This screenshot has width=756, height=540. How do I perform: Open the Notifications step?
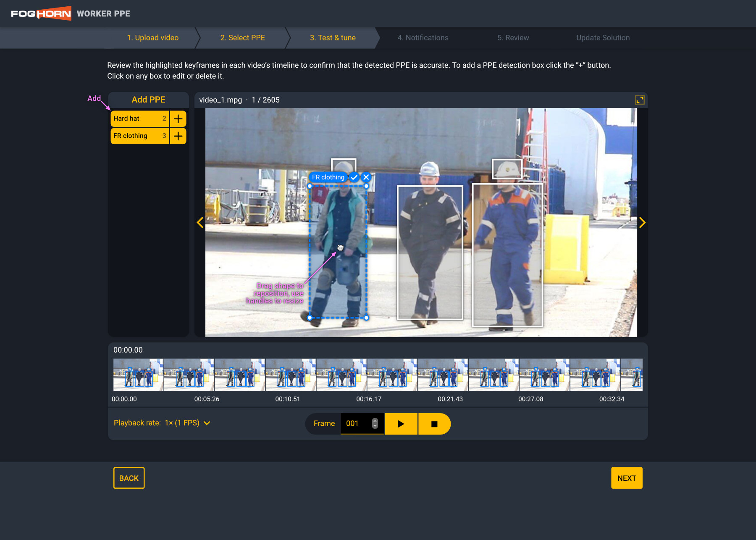pyautogui.click(x=423, y=38)
